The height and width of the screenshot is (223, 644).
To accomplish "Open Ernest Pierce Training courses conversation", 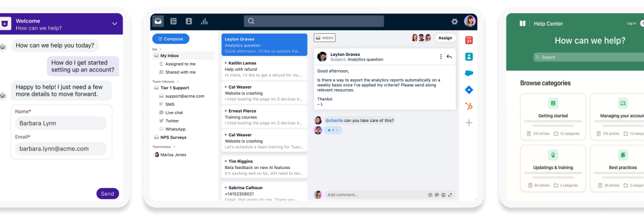I will tap(264, 116).
